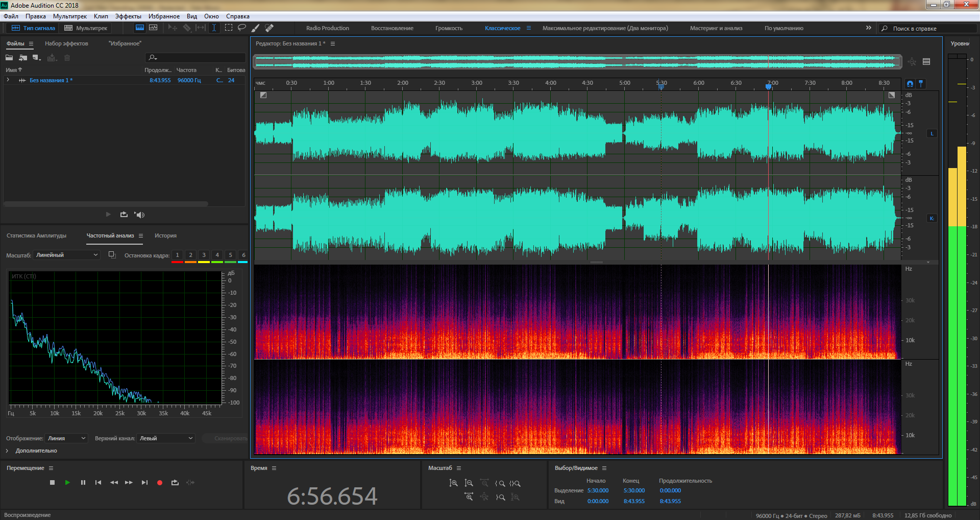980x520 pixels.
Task: Click the zoom out full icon
Action: click(484, 497)
